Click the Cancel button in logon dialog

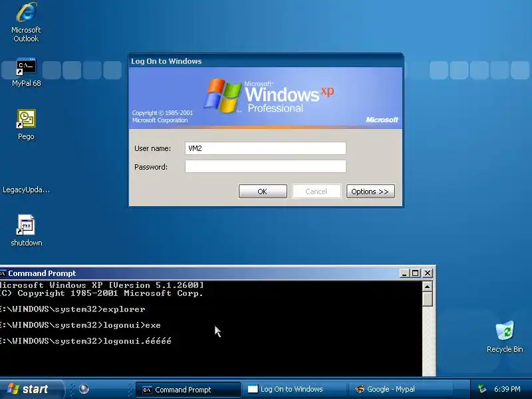317,192
